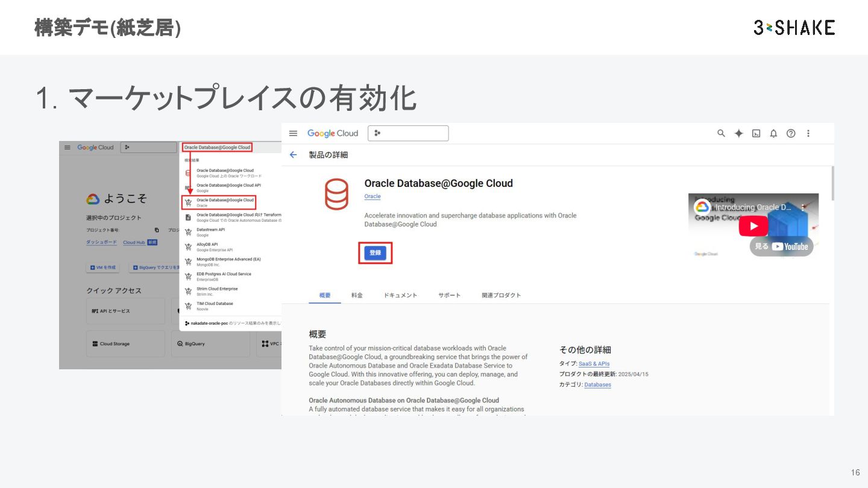Switch to the 料金 tab
This screenshot has height=488, width=868.
pyautogui.click(x=357, y=295)
